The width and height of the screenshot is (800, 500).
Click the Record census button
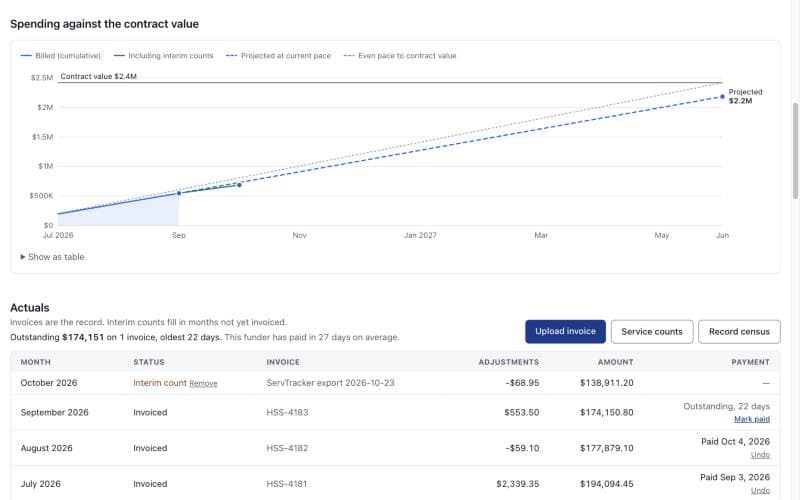point(739,332)
